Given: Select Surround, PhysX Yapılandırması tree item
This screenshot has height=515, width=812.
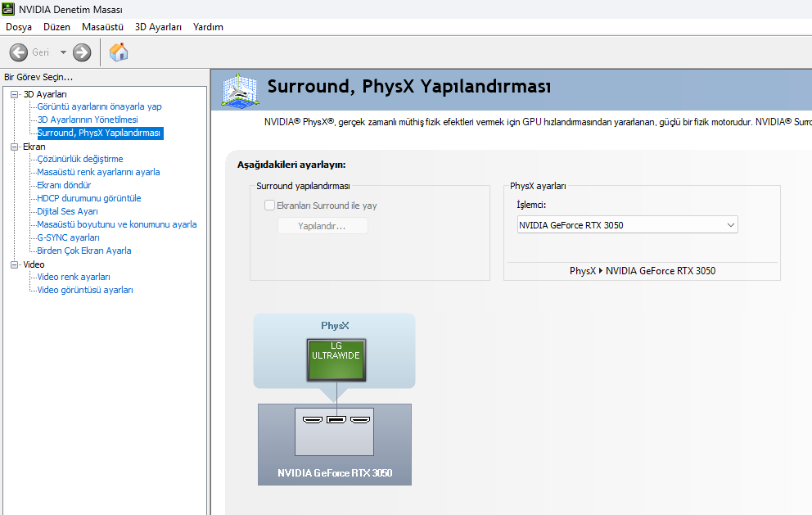Looking at the screenshot, I should click(99, 133).
